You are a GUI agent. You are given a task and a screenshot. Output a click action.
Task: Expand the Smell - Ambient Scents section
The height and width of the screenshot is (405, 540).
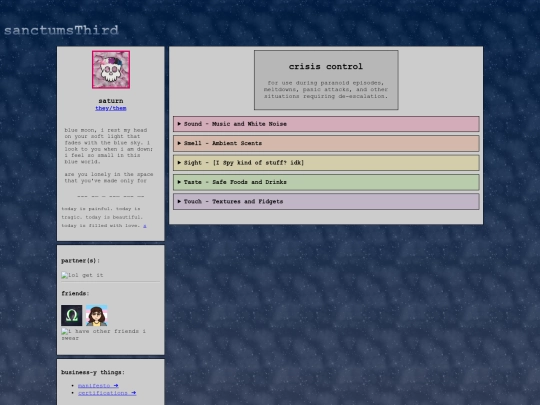pyautogui.click(x=326, y=143)
